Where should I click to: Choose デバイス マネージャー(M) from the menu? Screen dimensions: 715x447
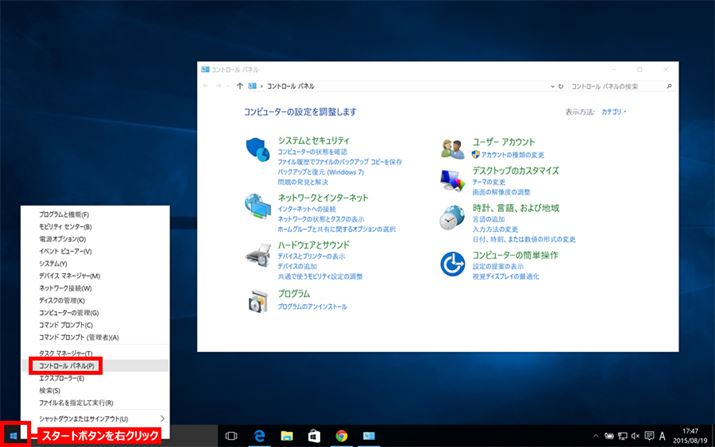[x=69, y=276]
